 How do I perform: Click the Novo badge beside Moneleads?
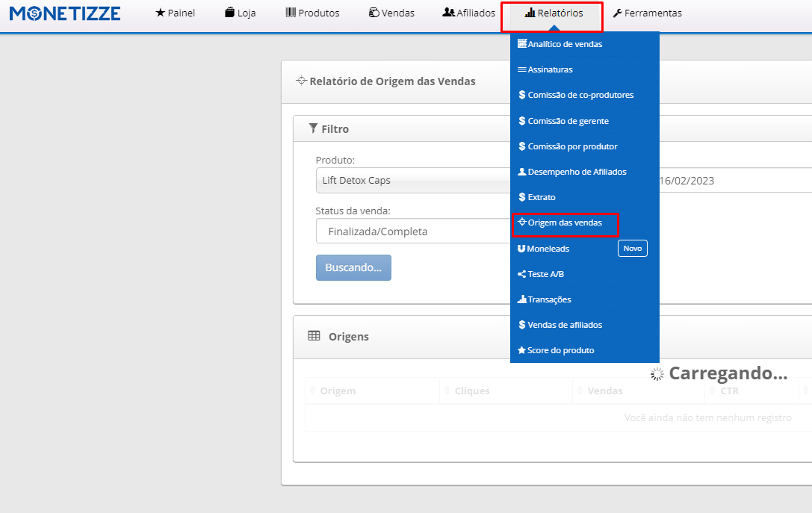coord(632,248)
